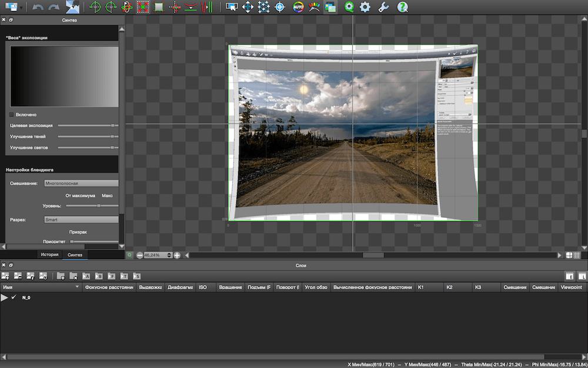Toggle the N_0 layer checkmark

(14, 297)
